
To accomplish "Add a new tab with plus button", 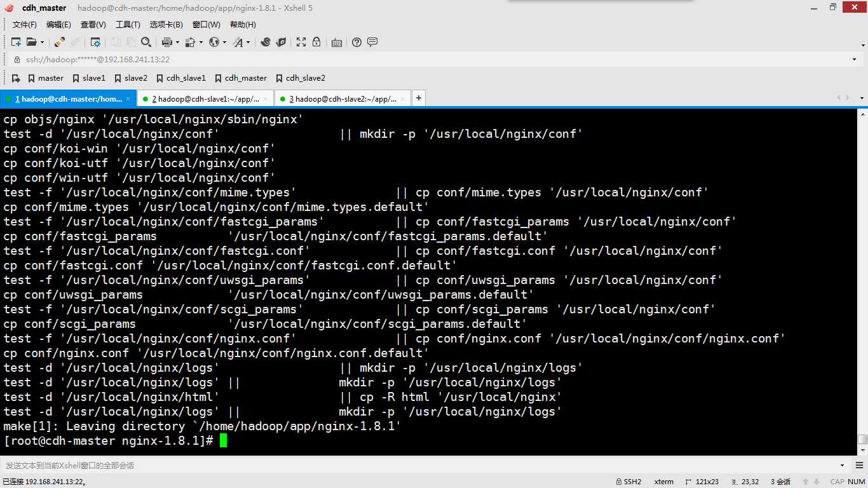I will [418, 98].
